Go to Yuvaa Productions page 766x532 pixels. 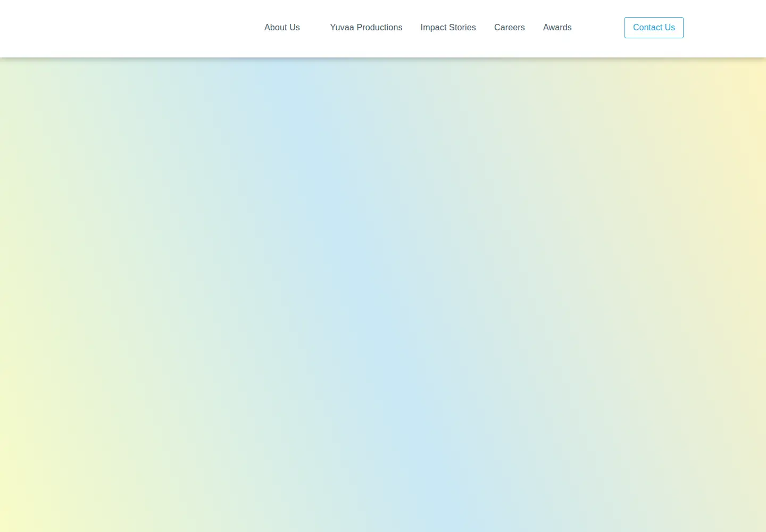tap(366, 28)
